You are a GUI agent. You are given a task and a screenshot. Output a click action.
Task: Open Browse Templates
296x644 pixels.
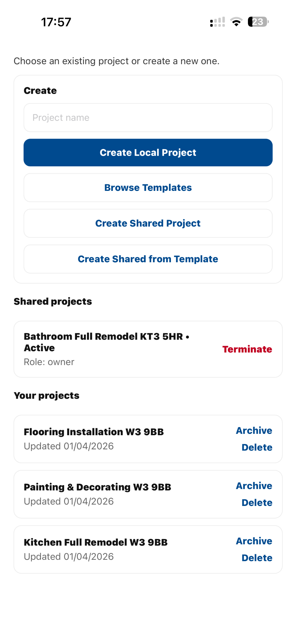click(x=148, y=187)
